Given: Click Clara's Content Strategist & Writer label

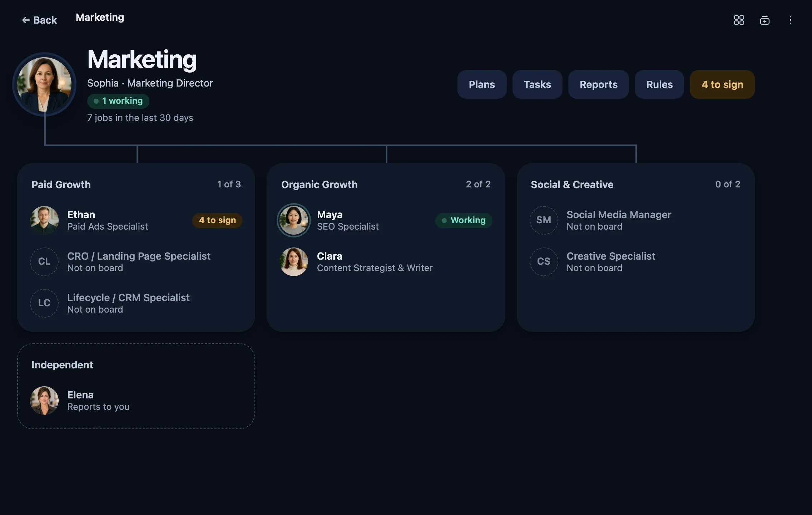Looking at the screenshot, I should [x=375, y=268].
